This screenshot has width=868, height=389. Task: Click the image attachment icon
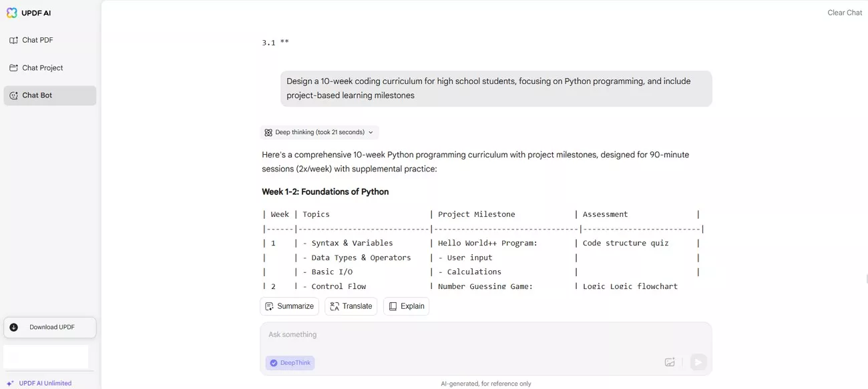pyautogui.click(x=670, y=362)
